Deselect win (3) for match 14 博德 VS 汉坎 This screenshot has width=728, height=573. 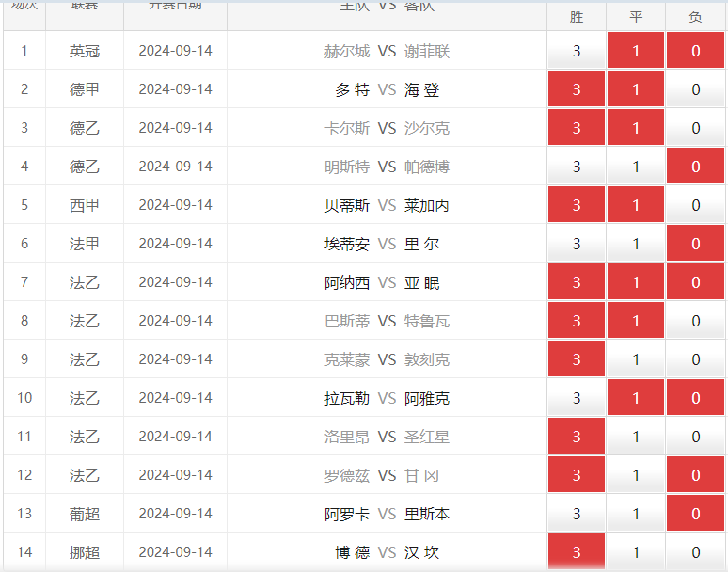pyautogui.click(x=577, y=551)
